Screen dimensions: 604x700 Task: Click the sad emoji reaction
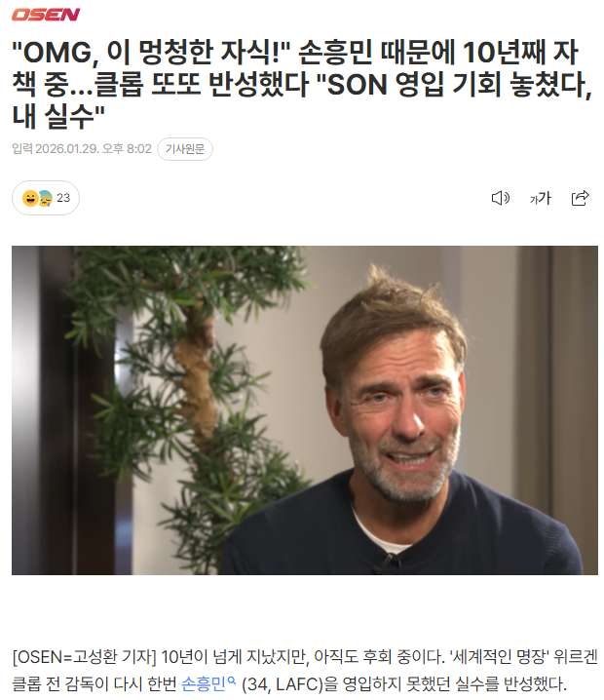click(46, 198)
